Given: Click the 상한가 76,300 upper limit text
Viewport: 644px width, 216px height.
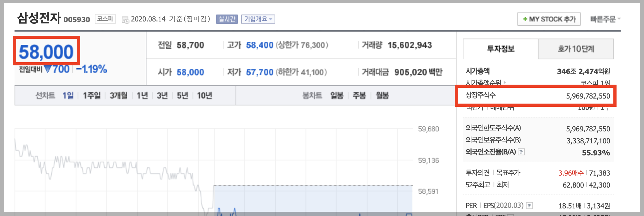Looking at the screenshot, I should (x=302, y=45).
